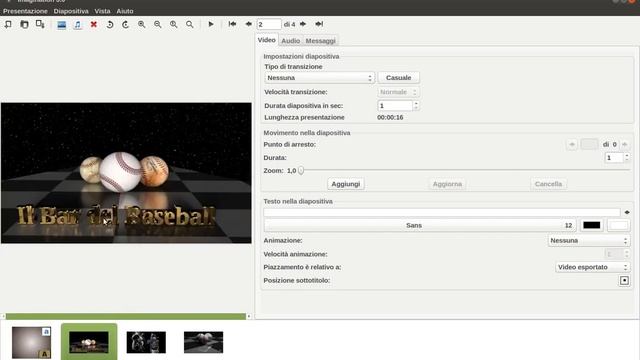
Task: Switch to the Video tab
Action: (x=267, y=40)
